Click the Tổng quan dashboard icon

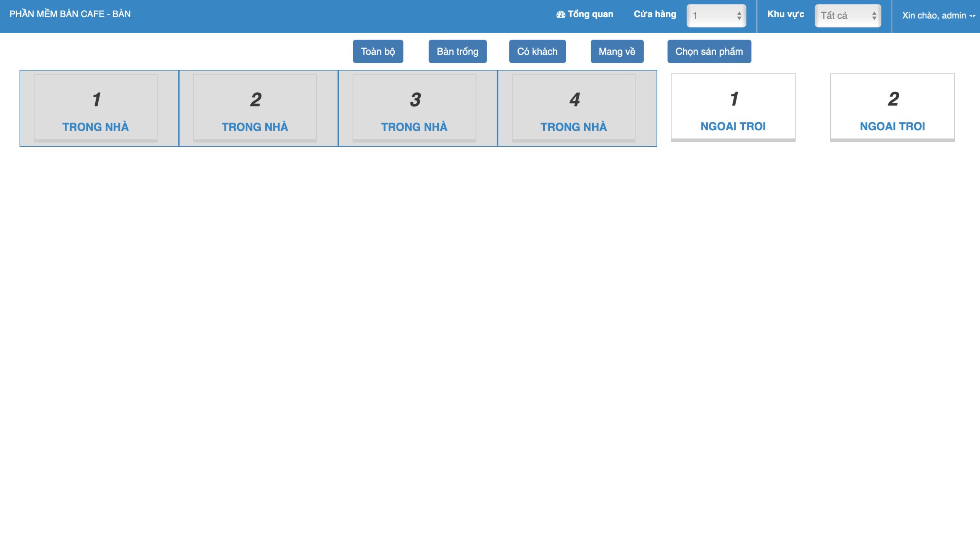pyautogui.click(x=561, y=15)
